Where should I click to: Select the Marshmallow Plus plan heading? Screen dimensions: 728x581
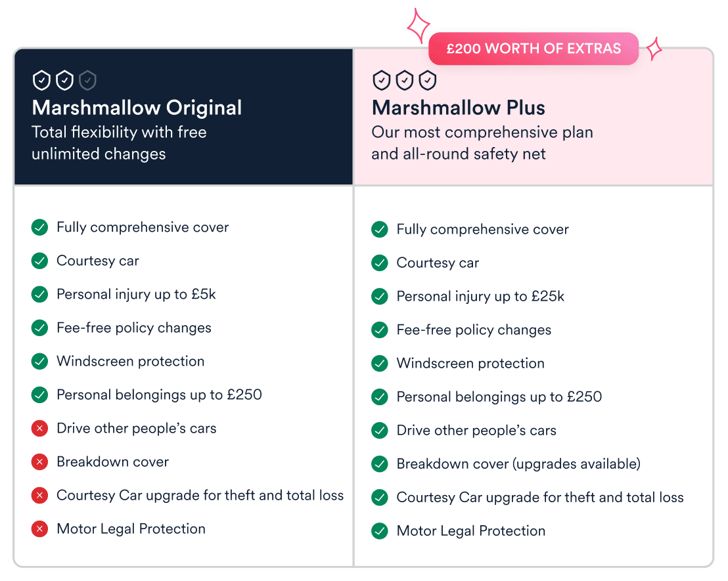tap(459, 108)
